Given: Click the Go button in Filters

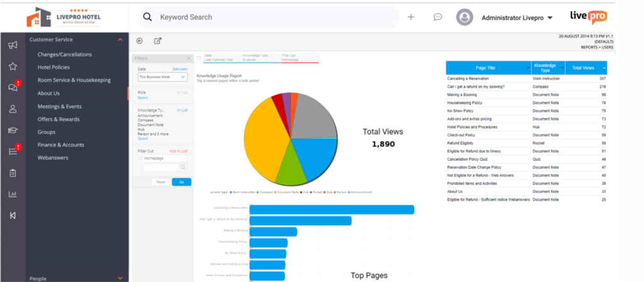Looking at the screenshot, I should coord(181,182).
